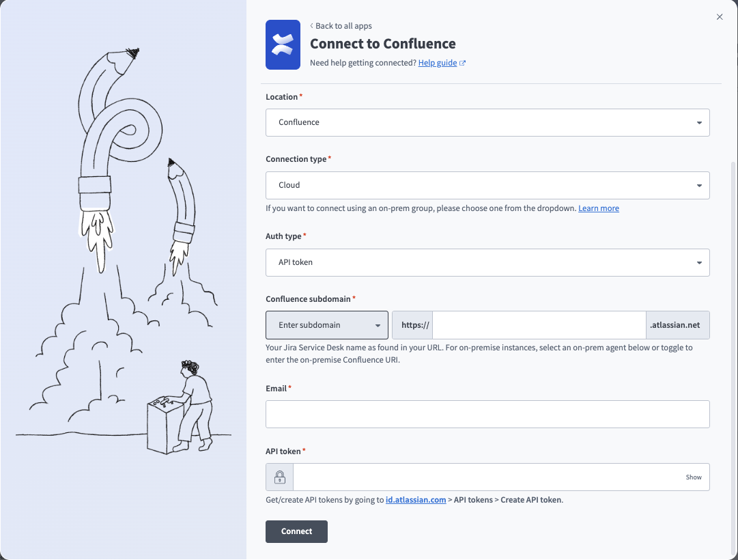Screen dimensions: 738x560
Task: Expand the 'Enter subdomain' dropdown
Action: (326, 325)
